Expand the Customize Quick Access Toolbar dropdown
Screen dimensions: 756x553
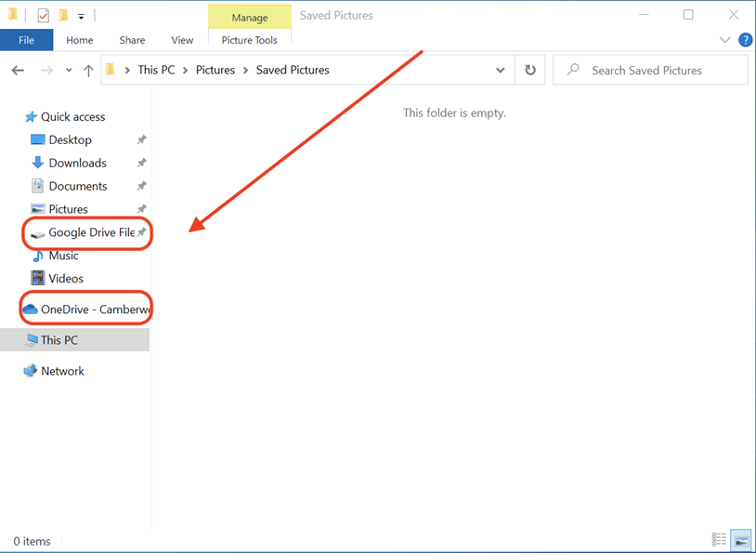pos(81,16)
